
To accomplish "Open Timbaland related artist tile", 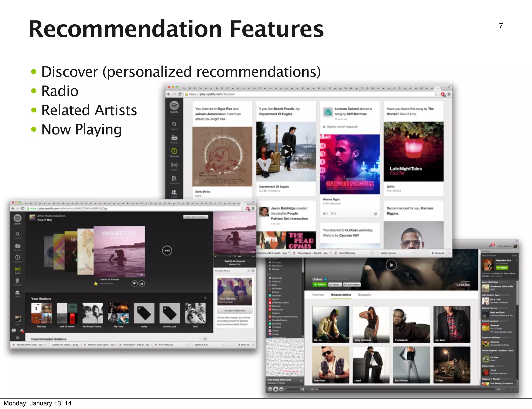I will coord(411,324).
